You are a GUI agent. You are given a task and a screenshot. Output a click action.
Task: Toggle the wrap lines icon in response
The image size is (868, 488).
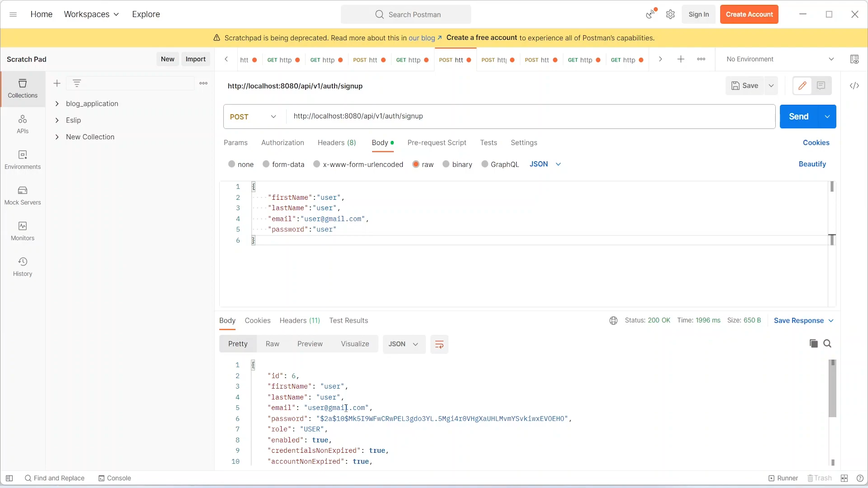click(x=439, y=344)
